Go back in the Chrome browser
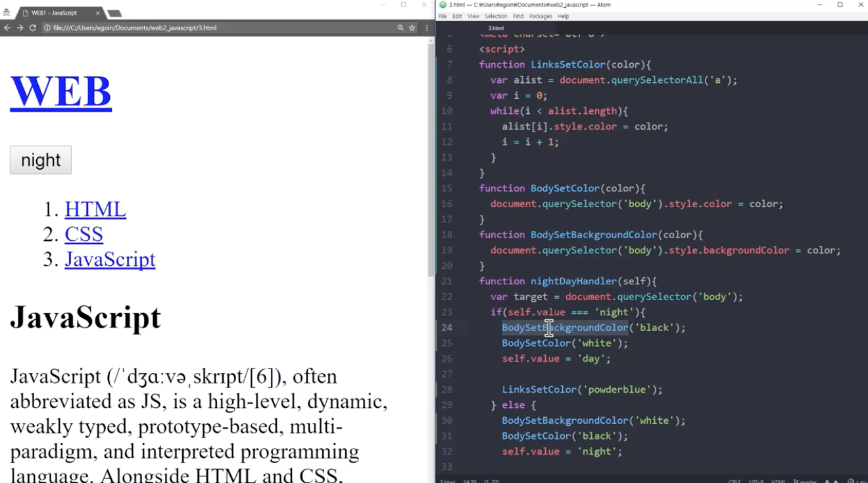 [7, 28]
